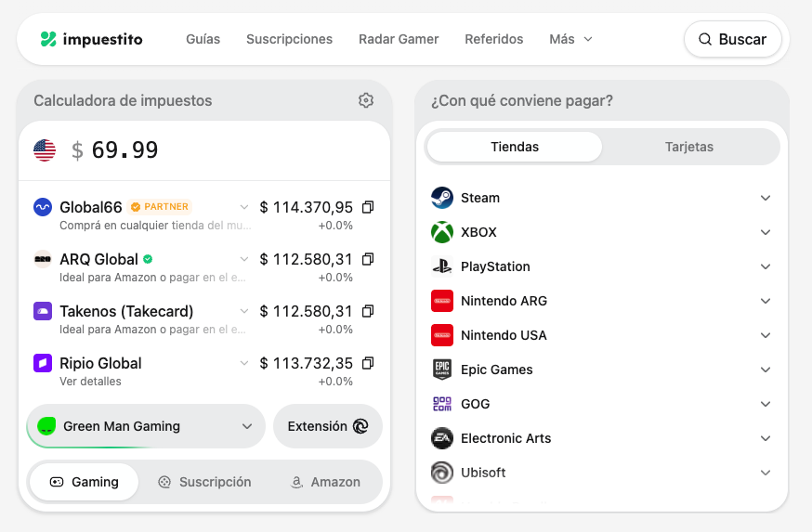The height and width of the screenshot is (532, 812).
Task: Expand the Nintendo USA chevron
Action: click(x=766, y=335)
